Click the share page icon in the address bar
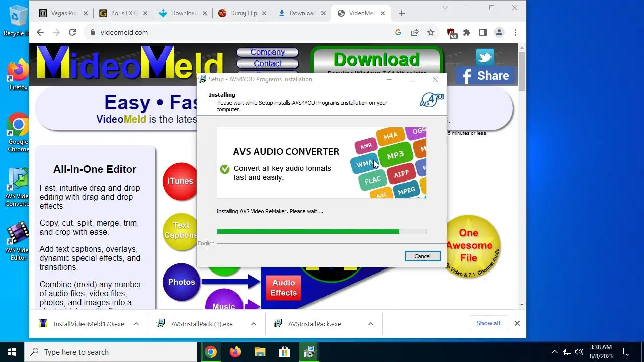Screen dimensions: 644x362 pyautogui.click(x=415, y=32)
